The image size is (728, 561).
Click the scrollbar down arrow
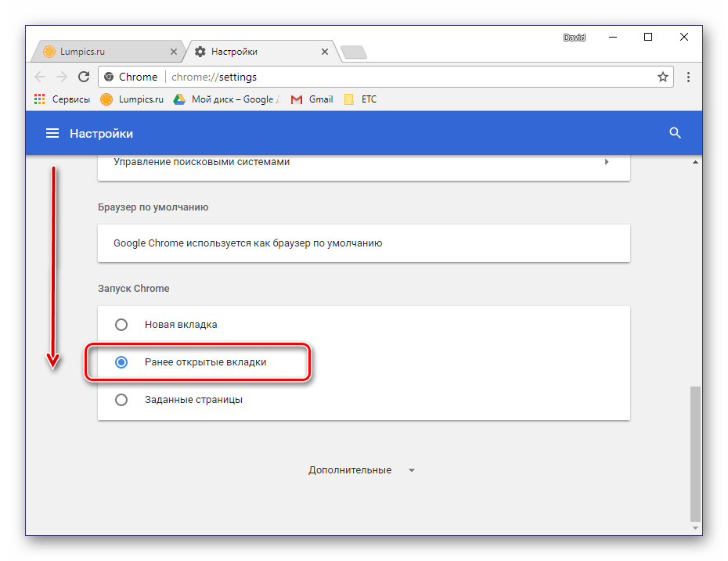[x=695, y=528]
